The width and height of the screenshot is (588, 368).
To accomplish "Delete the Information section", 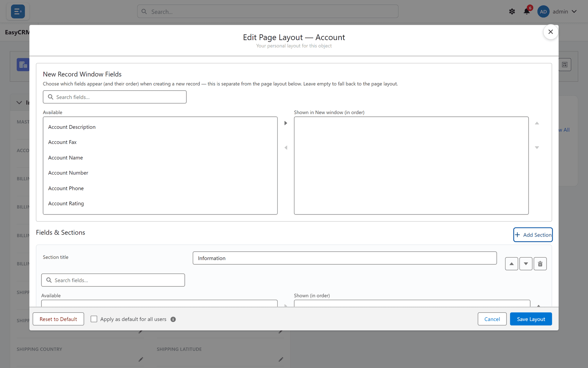I will [x=540, y=264].
